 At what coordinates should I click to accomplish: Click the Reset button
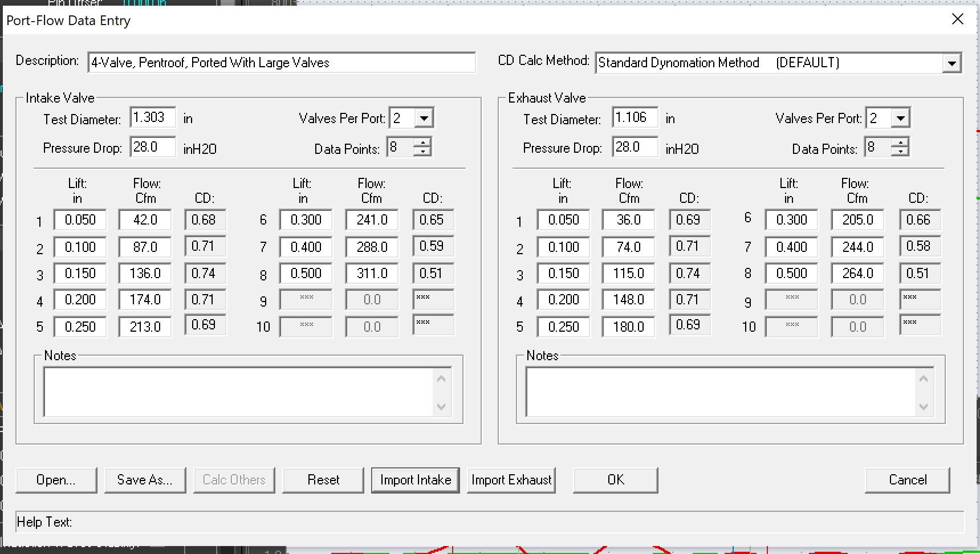point(323,480)
